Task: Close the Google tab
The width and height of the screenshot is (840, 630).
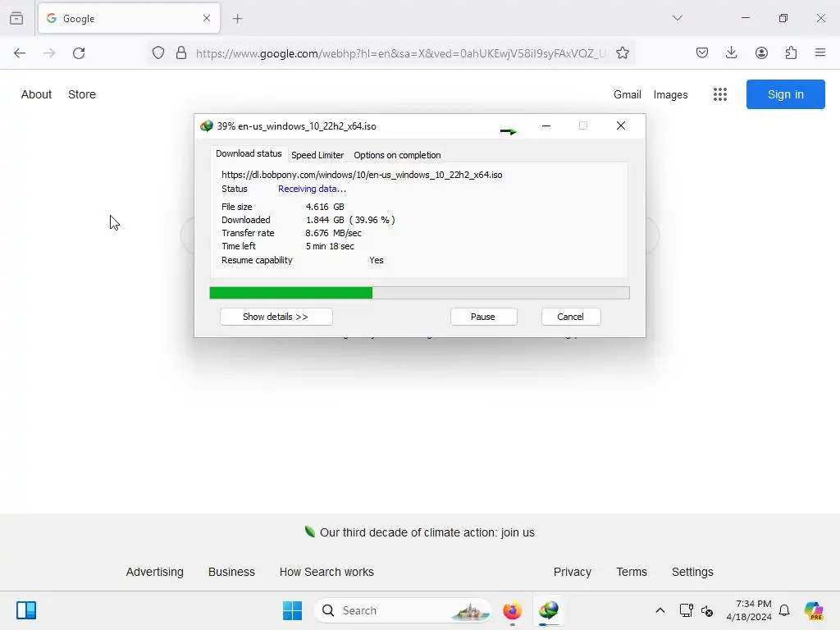Action: 207,18
